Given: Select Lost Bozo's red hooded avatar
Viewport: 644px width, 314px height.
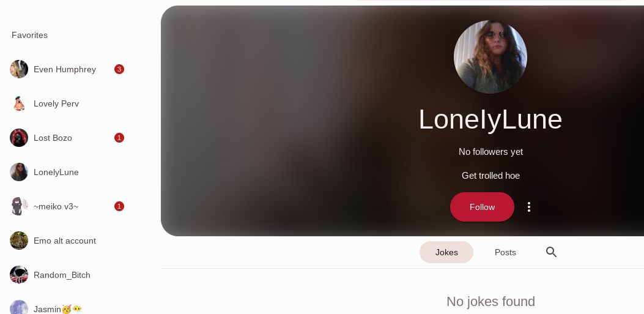Looking at the screenshot, I should (19, 138).
